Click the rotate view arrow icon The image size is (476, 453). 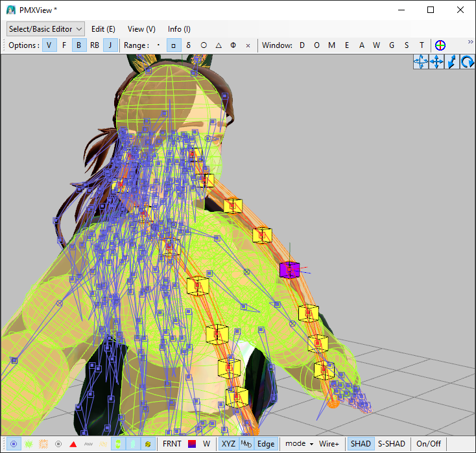(467, 62)
